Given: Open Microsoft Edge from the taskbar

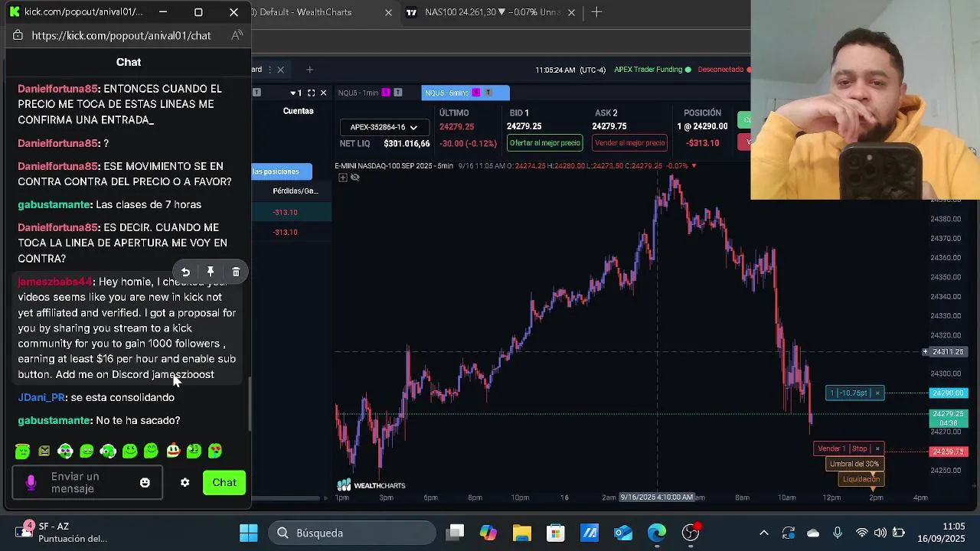Looking at the screenshot, I should pyautogui.click(x=657, y=533).
